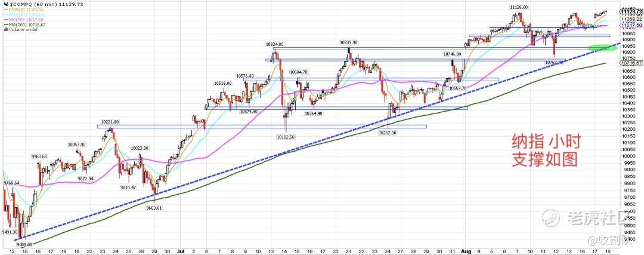Viewport: 644px width, 255px height.
Task: Click the Jul month label on time axis
Action: (x=181, y=251)
